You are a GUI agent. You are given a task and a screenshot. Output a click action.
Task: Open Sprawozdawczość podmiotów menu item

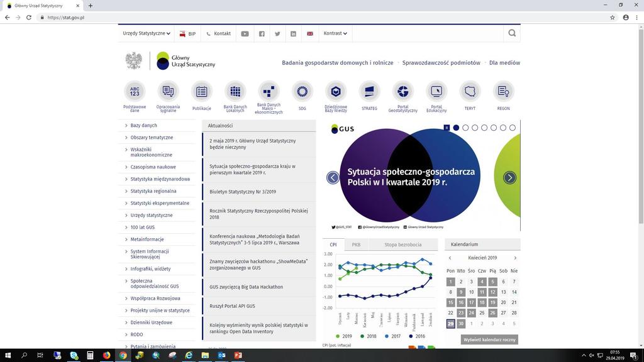(441, 63)
